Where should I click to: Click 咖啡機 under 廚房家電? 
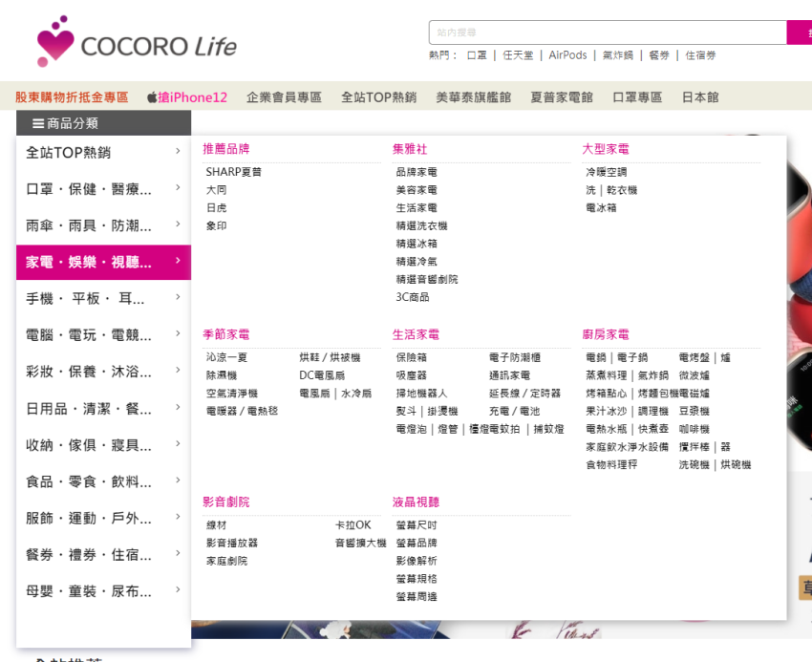point(694,430)
